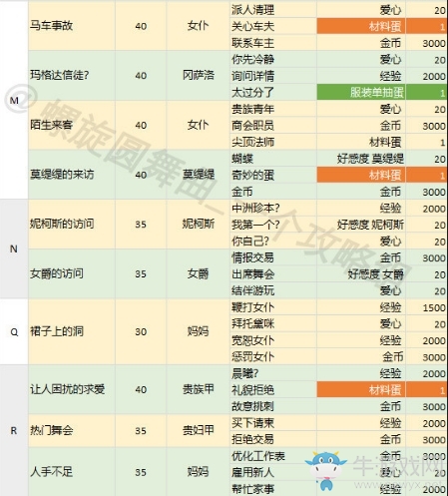Select the 结伴游玩 choice cell
Screen dimensions: 448x496
point(273,290)
